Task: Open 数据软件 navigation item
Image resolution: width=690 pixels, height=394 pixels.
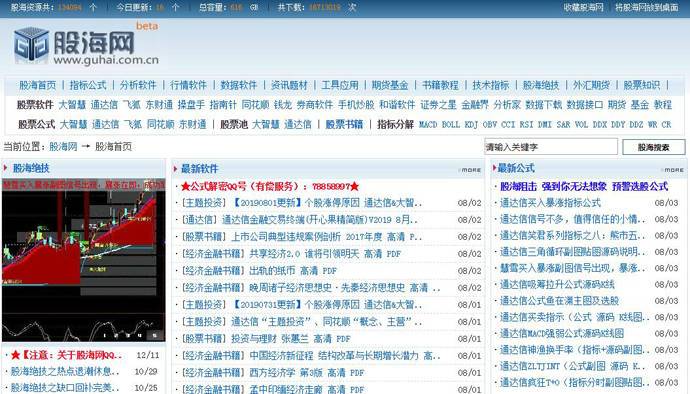Action: pos(239,85)
